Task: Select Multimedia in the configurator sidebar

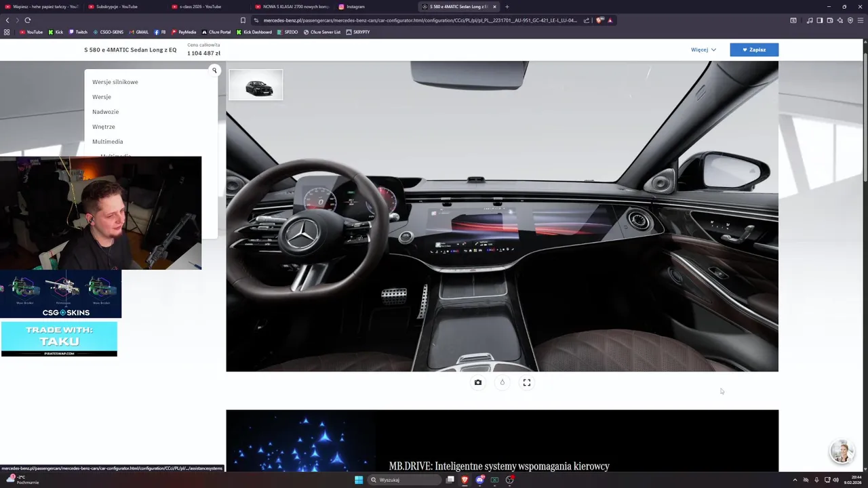Action: click(x=108, y=142)
